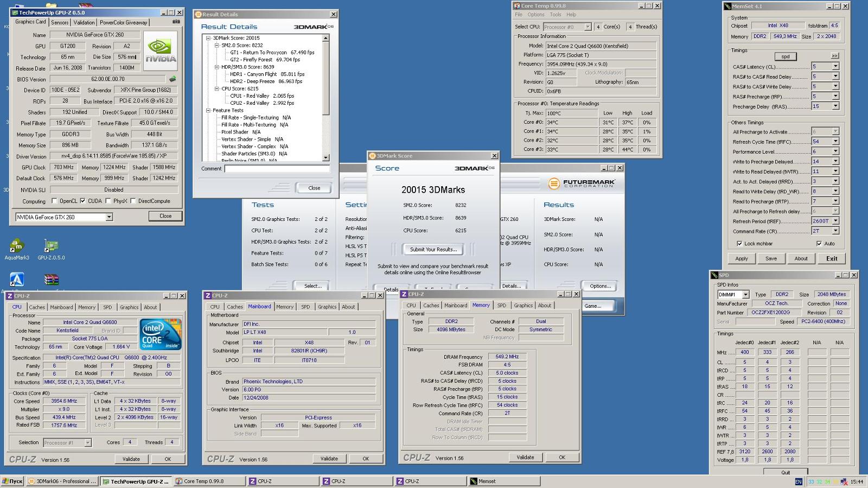
Task: Click the spd button in MemSet Timings
Action: pos(786,56)
